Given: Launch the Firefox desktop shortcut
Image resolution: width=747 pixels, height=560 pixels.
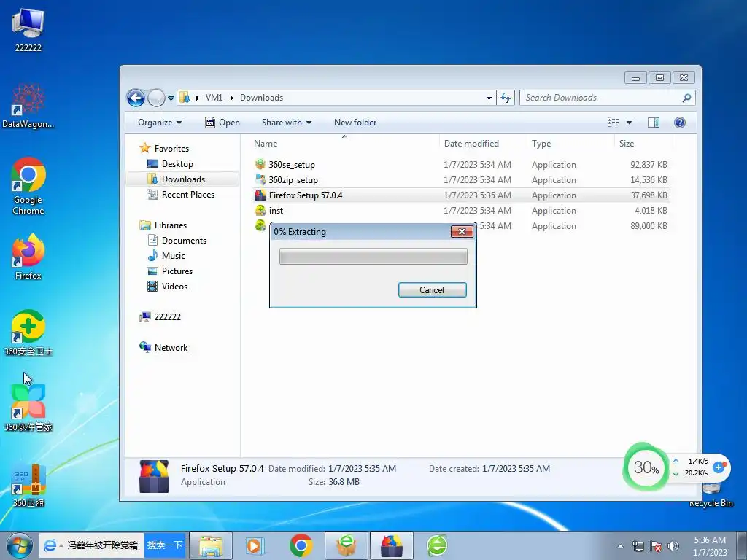Looking at the screenshot, I should [28, 256].
